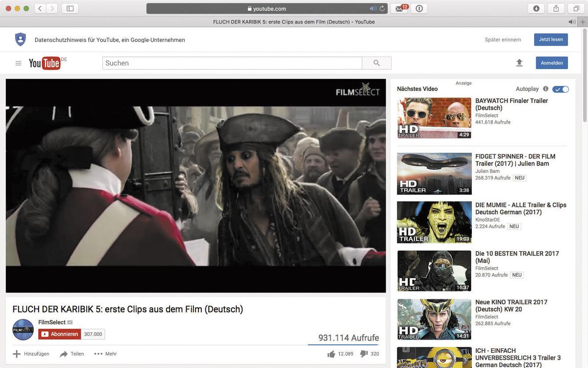Select the FLUCH DER KARIBIK 5 tab title
Viewport: 588px width, 368px height.
click(x=294, y=22)
